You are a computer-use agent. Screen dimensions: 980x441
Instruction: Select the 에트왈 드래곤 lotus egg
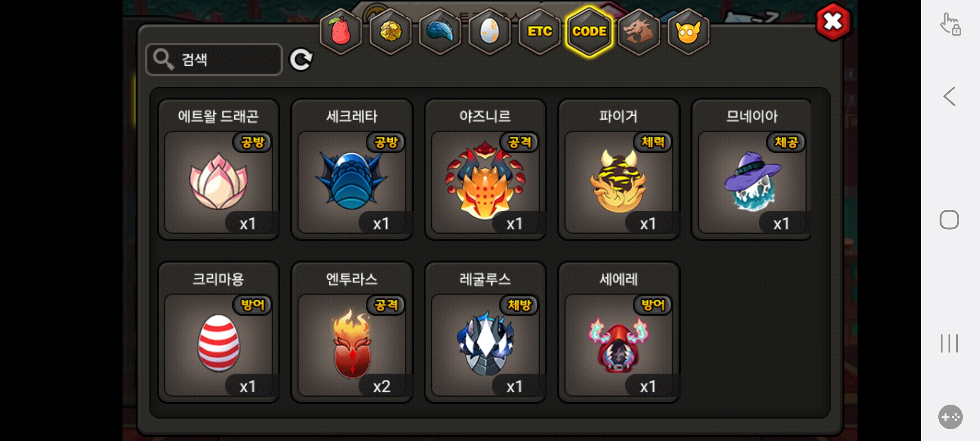point(218,169)
